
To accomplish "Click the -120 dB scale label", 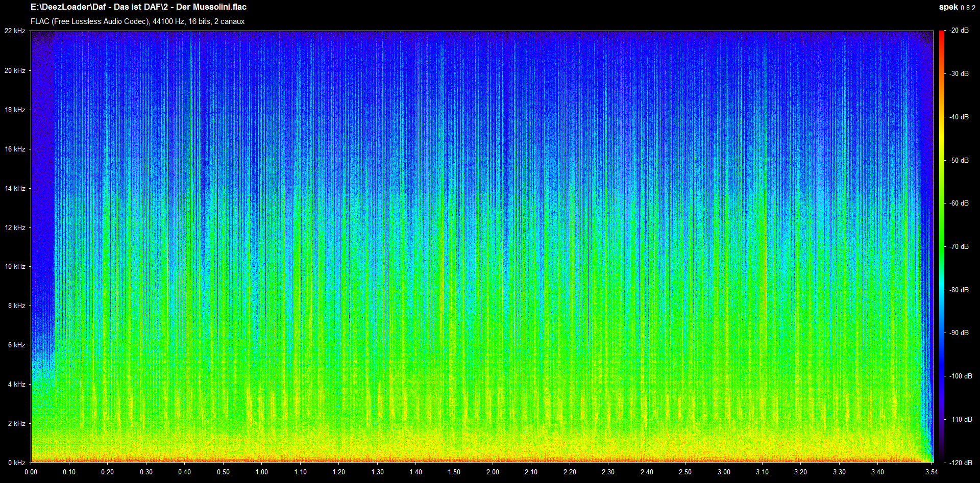I will [961, 463].
